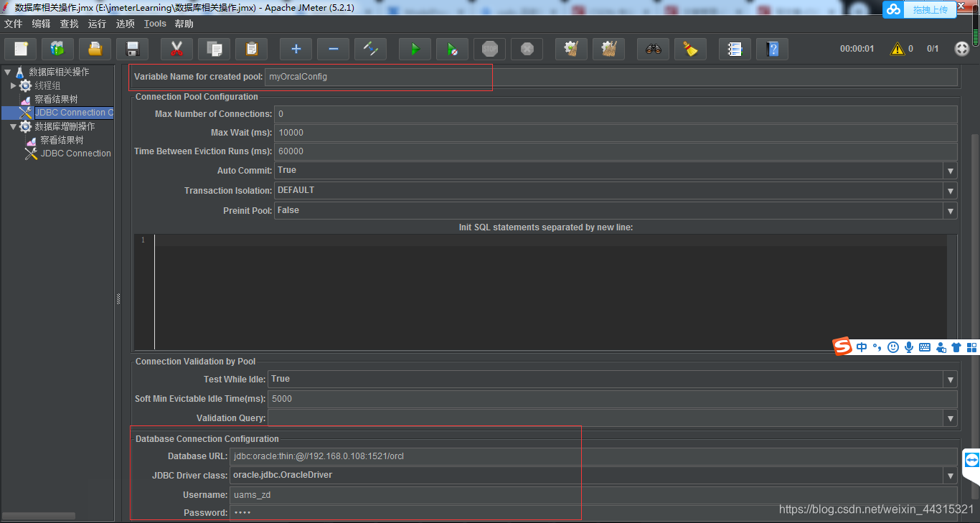Open the TeamViewer side panel tab

971,460
